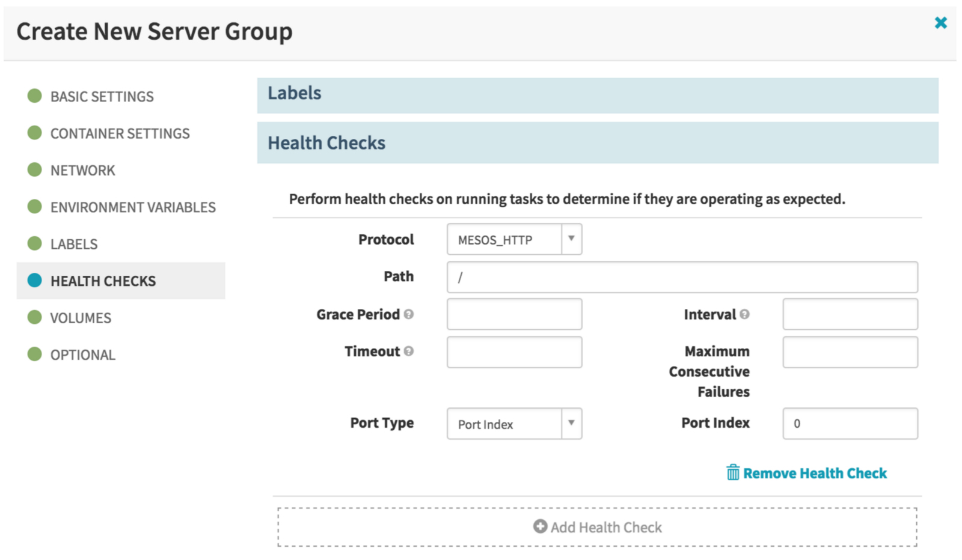Close the Create New Server Group dialog
Image resolution: width=962 pixels, height=560 pixels.
[941, 23]
